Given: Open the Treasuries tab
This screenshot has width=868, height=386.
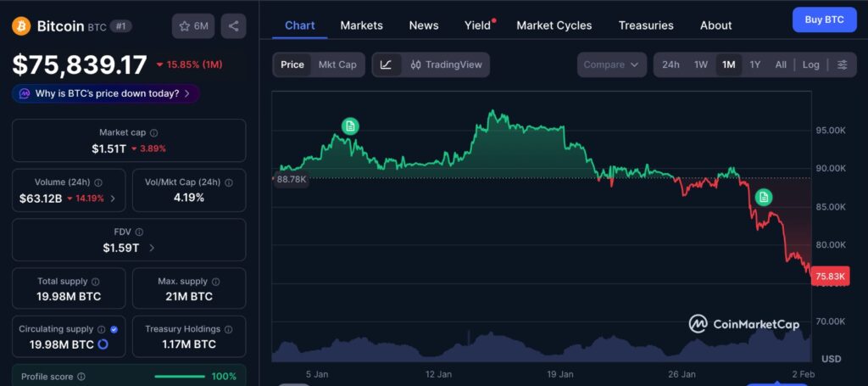Looking at the screenshot, I should click(646, 25).
